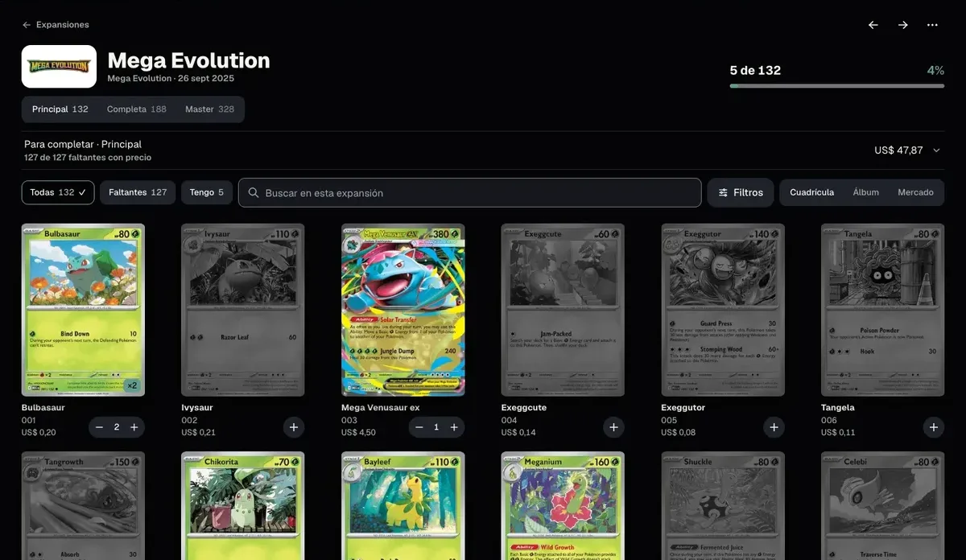The image size is (966, 560).
Task: Go to next expansion with right arrow
Action: (903, 25)
